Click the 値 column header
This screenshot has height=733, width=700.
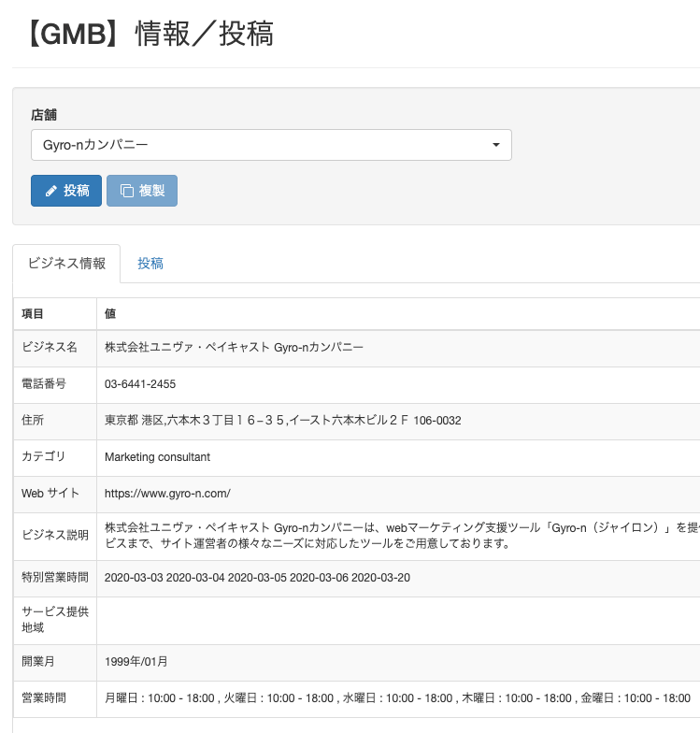click(110, 314)
